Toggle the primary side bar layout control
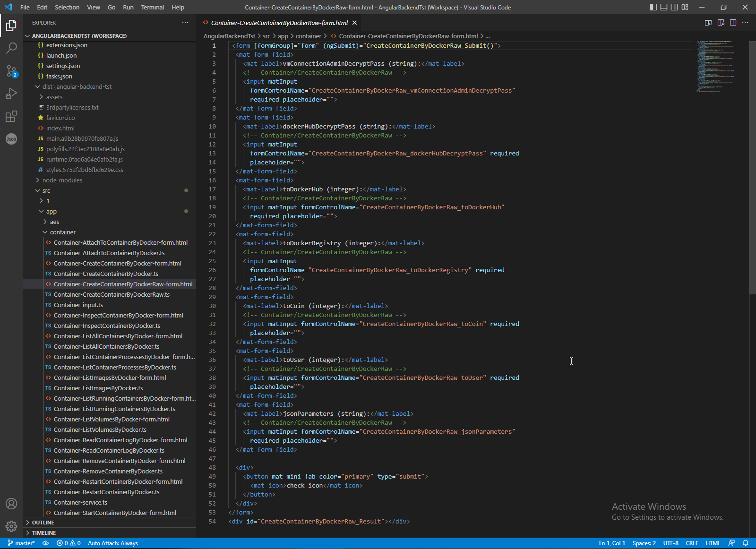This screenshot has width=756, height=549. 653,7
